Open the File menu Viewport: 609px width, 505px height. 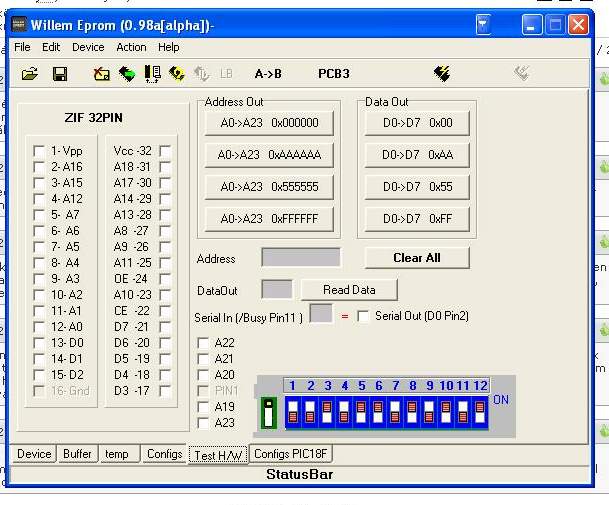(22, 47)
